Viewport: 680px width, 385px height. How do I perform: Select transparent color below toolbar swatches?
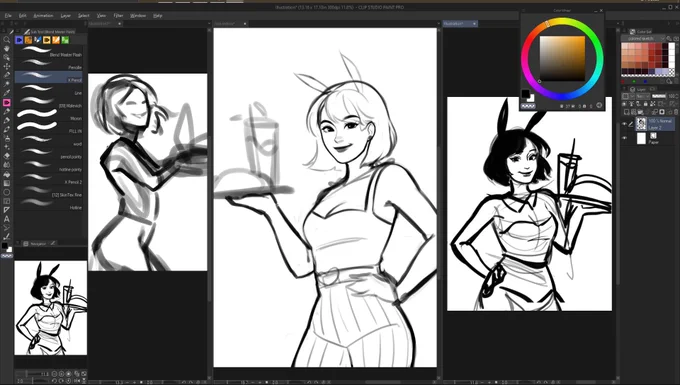coord(7,256)
